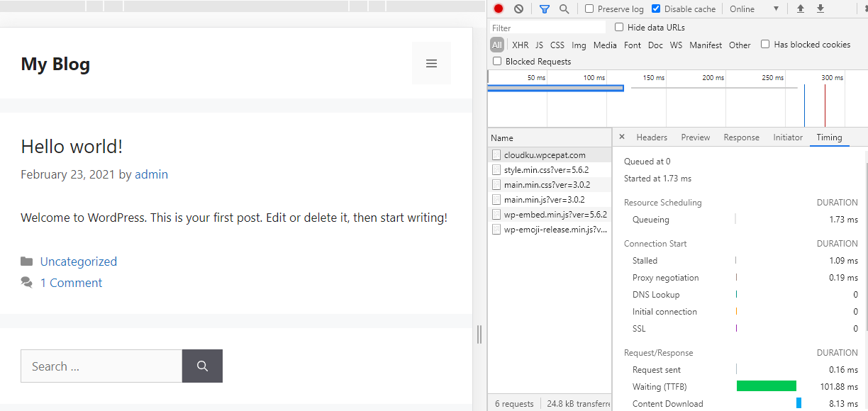
Task: Open the blog hamburger menu
Action: (x=431, y=64)
